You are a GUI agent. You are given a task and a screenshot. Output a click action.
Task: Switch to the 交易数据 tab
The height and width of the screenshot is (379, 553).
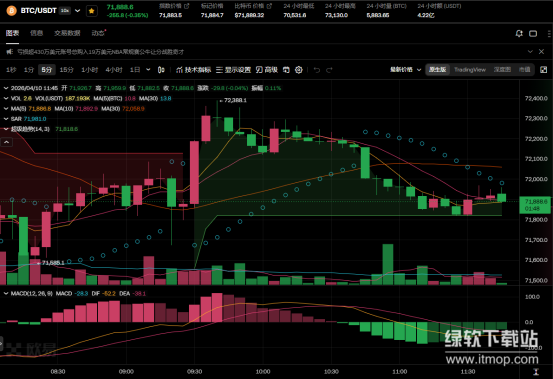(x=67, y=33)
